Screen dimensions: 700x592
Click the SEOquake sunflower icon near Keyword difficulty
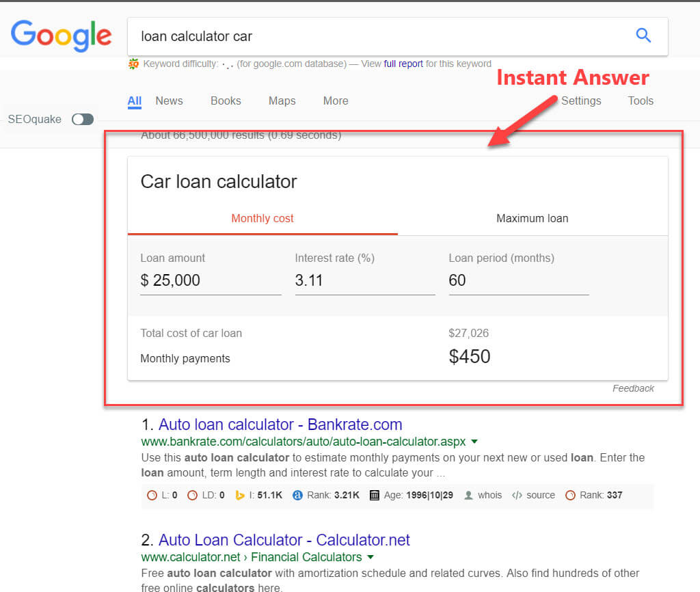pyautogui.click(x=133, y=64)
